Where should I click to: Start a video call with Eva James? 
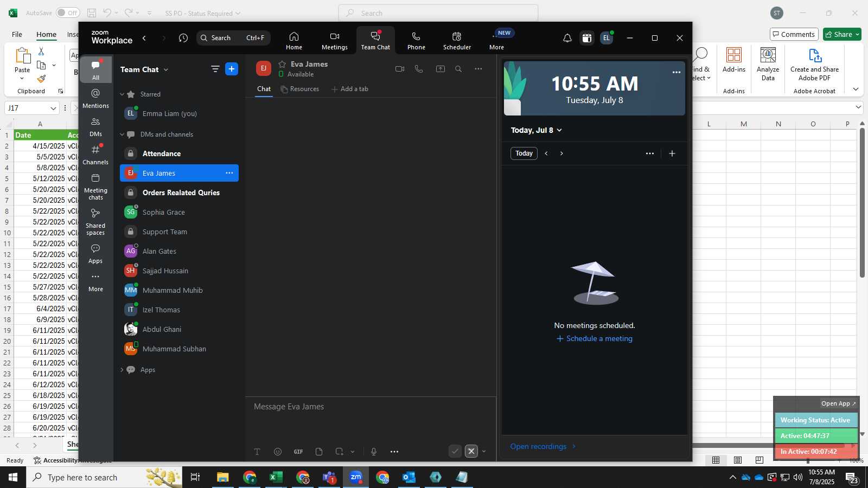point(400,69)
